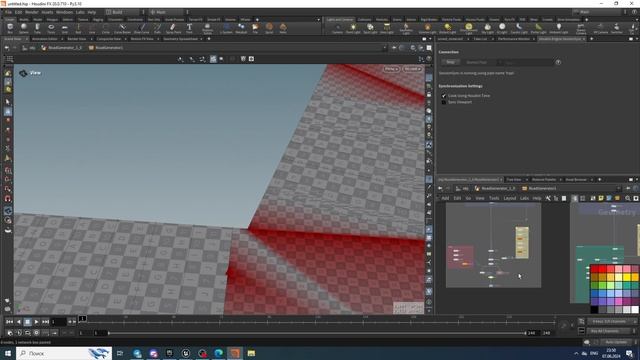The width and height of the screenshot is (640, 360).
Task: Open the No cam viewport dropdown
Action: click(412, 69)
